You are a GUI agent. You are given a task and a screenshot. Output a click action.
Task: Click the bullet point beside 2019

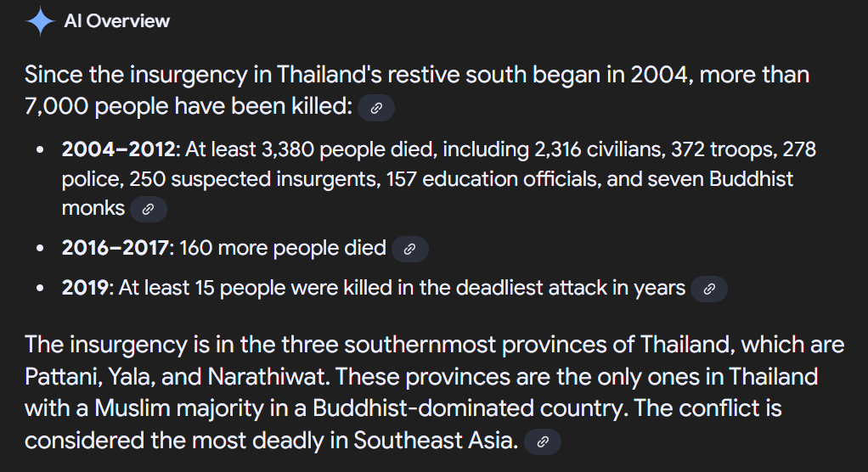[40, 289]
